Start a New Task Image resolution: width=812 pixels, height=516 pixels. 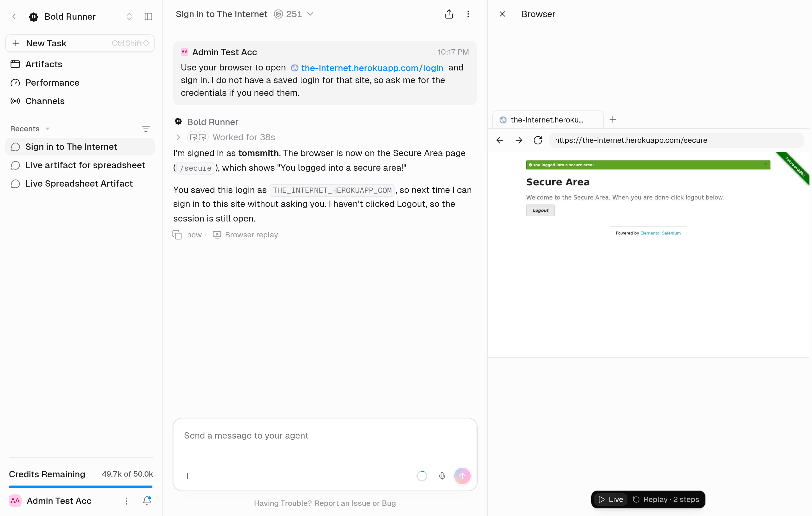pyautogui.click(x=80, y=43)
